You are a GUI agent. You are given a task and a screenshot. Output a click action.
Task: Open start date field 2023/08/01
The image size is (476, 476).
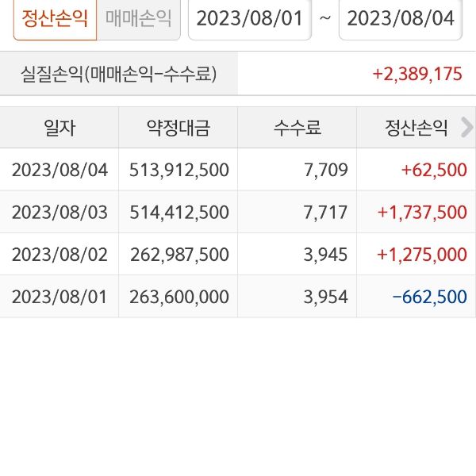(x=249, y=19)
